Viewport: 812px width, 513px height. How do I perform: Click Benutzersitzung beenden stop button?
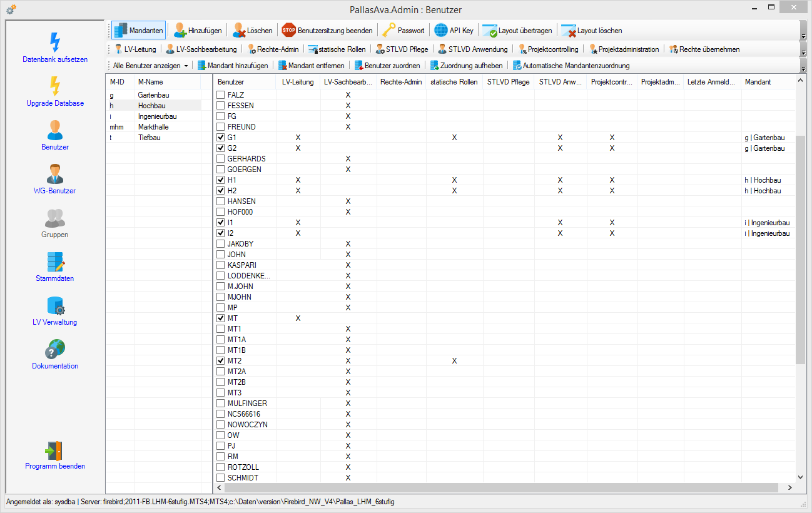click(327, 31)
